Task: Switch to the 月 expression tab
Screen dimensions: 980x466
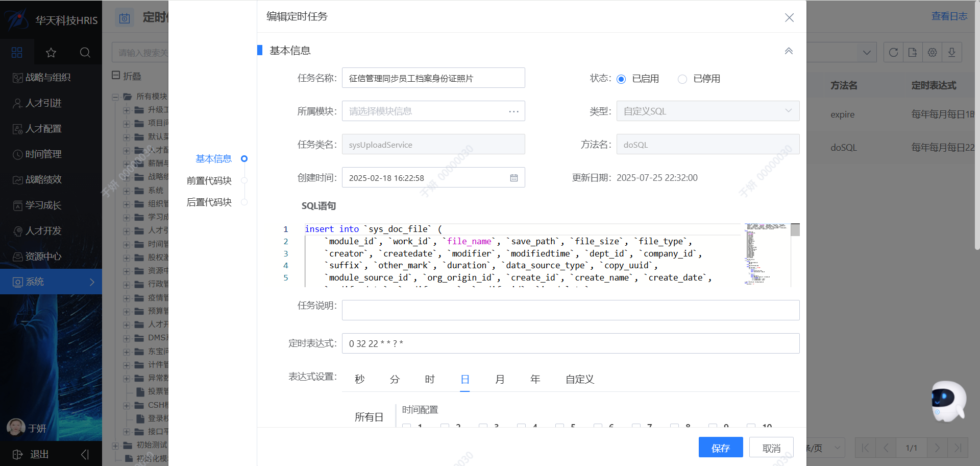Action: coord(500,379)
